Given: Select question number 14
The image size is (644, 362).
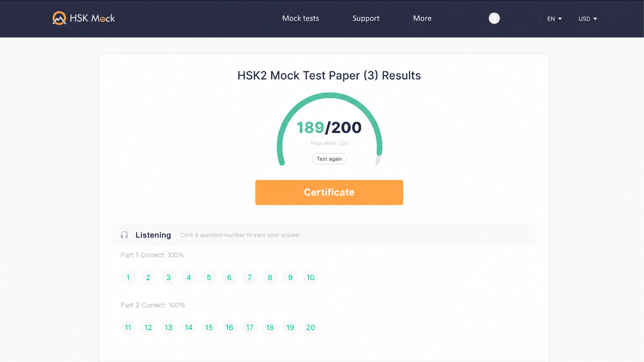Looking at the screenshot, I should point(189,327).
